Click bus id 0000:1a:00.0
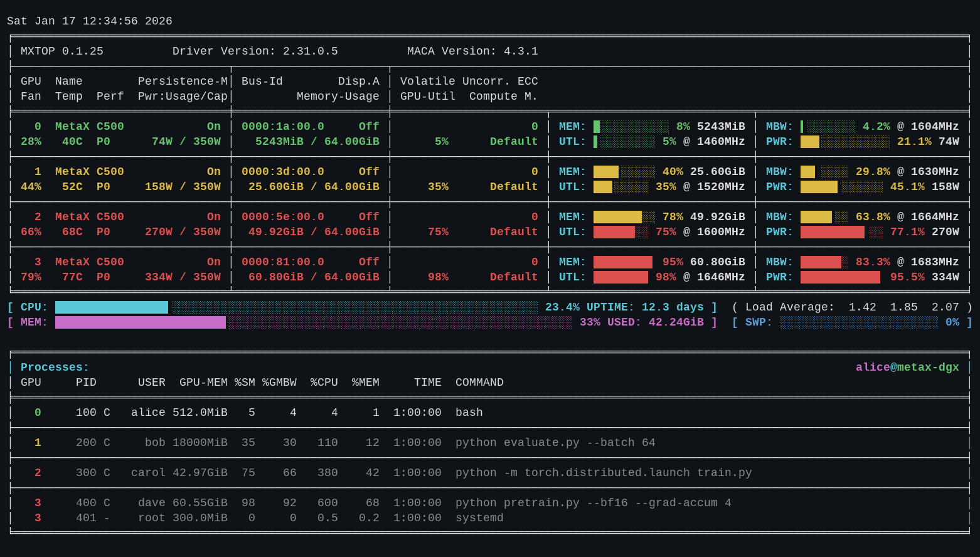This screenshot has height=557, width=980. (283, 127)
